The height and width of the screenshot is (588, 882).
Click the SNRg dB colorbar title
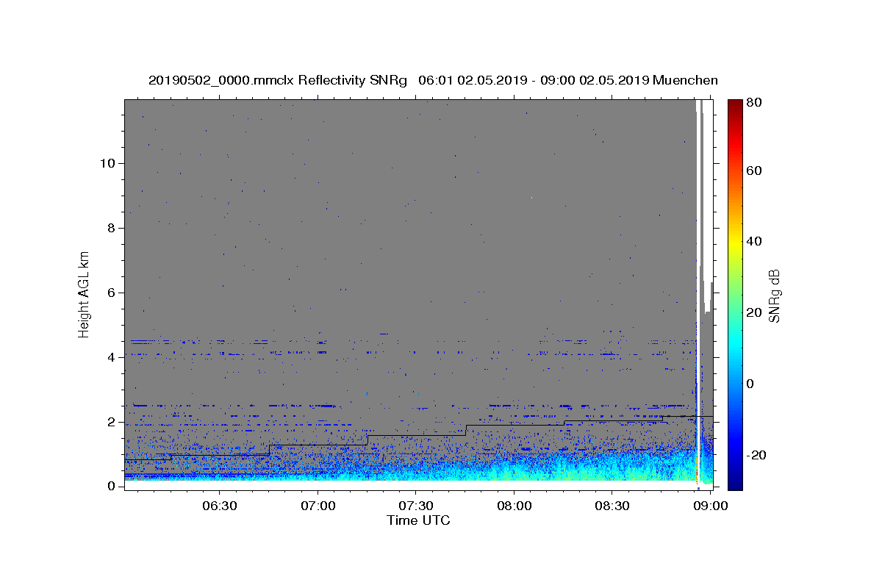[x=774, y=294]
